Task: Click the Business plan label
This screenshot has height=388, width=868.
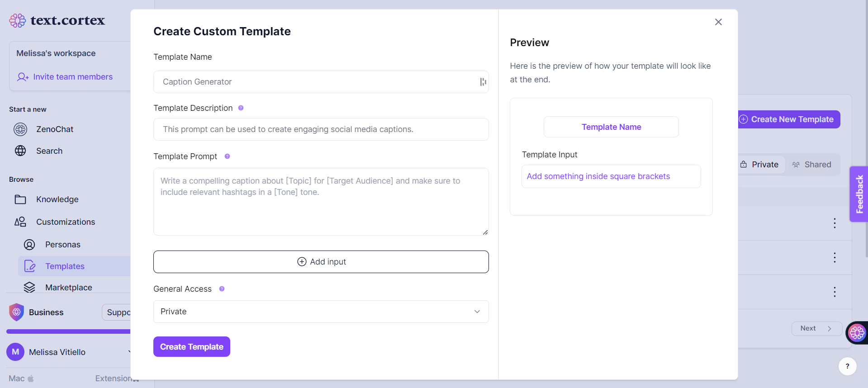Action: [46, 312]
